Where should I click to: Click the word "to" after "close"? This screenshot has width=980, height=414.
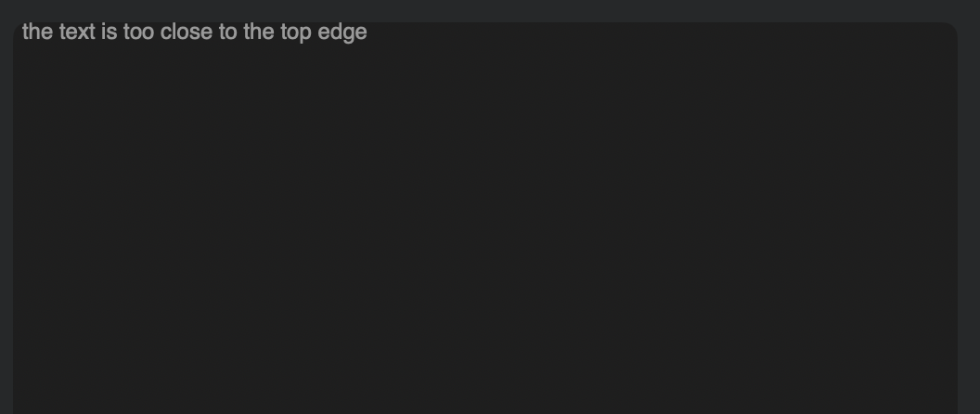227,32
